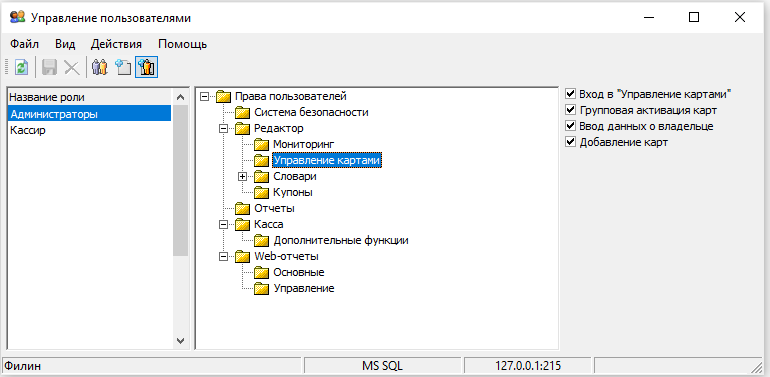Collapse the Web-отчеты tree node
The image size is (770, 377).
(x=223, y=257)
